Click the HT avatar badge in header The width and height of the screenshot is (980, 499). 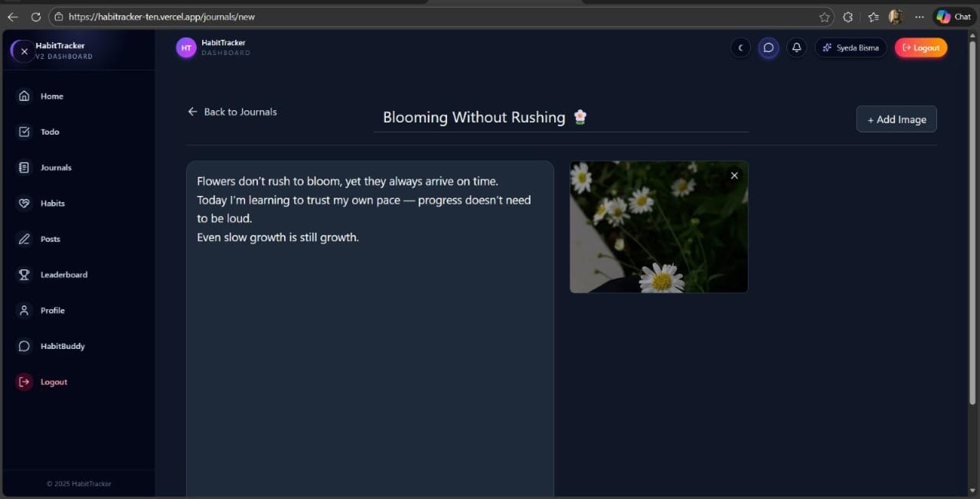pyautogui.click(x=186, y=47)
